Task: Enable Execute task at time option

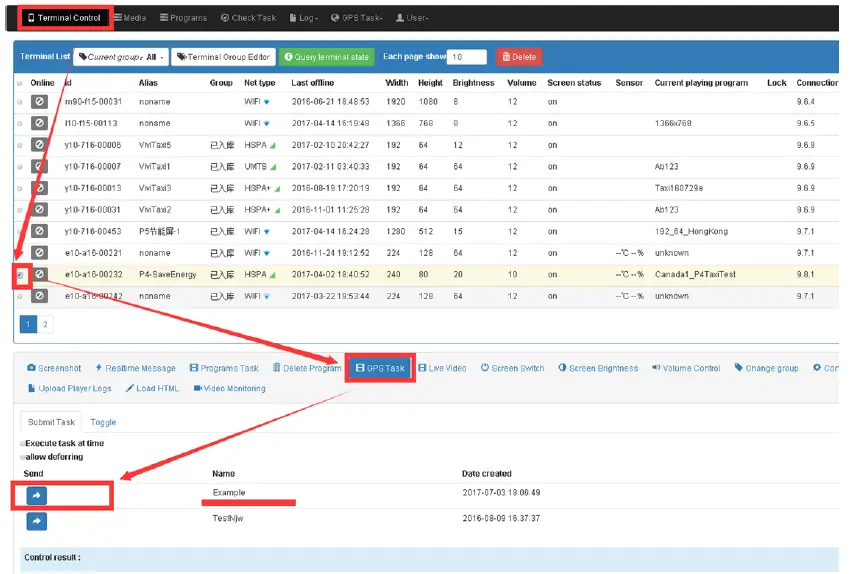Action: (23, 443)
